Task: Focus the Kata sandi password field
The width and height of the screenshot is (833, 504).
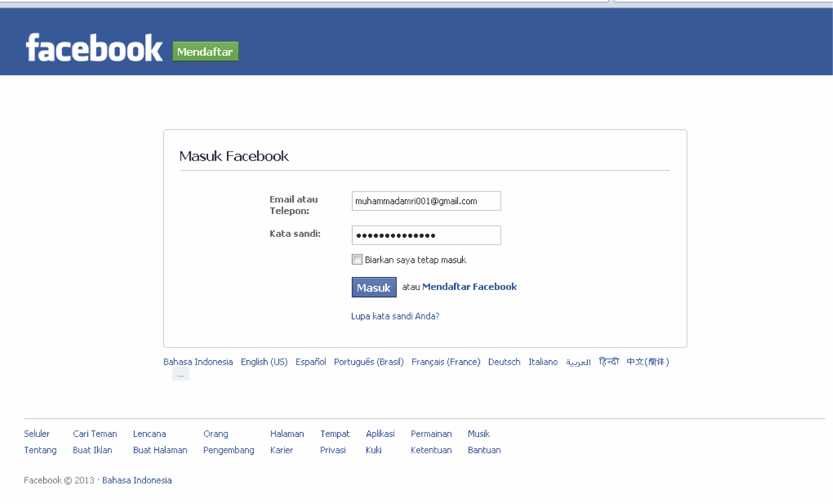Action: click(426, 235)
